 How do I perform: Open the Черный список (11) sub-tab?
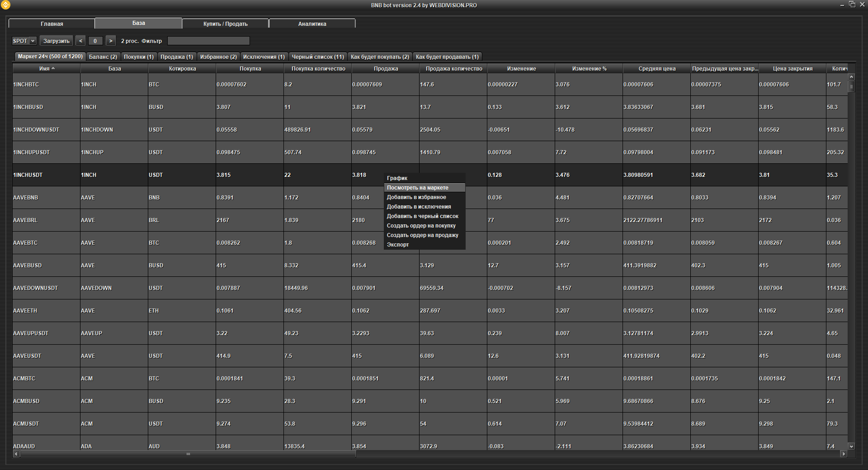317,57
